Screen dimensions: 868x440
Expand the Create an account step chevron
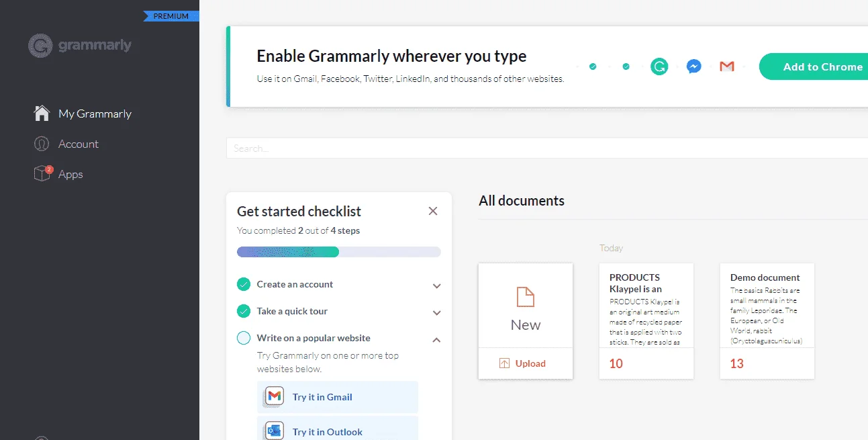pos(436,285)
